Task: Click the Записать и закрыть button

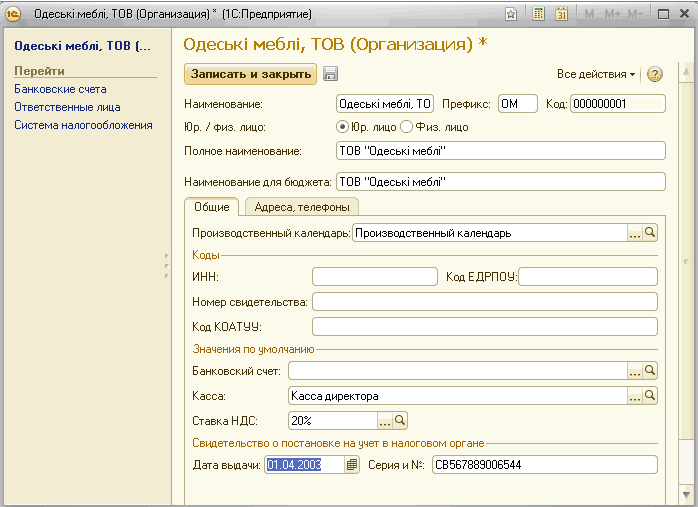Action: (x=251, y=74)
